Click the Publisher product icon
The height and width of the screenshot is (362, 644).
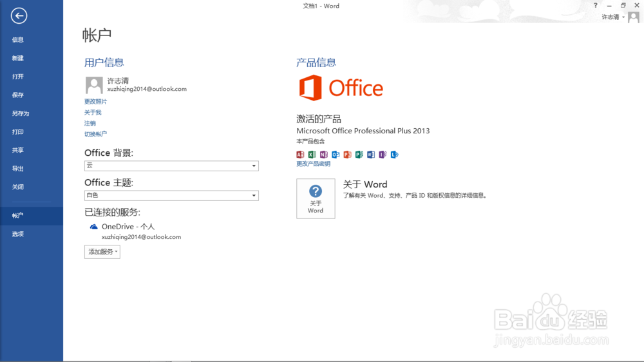pos(359,155)
